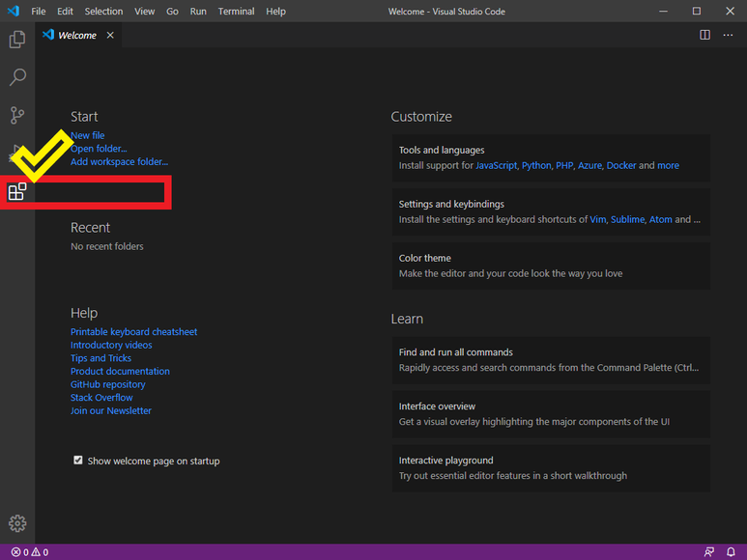
Task: Click the New file link
Action: tap(88, 135)
